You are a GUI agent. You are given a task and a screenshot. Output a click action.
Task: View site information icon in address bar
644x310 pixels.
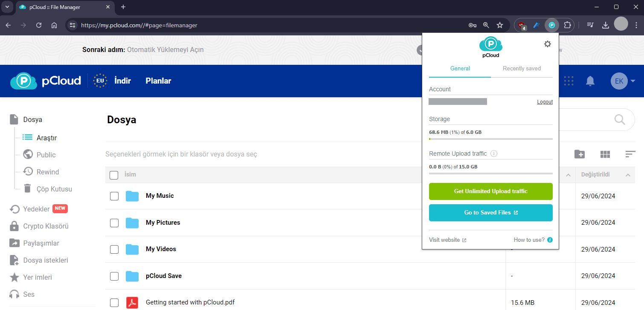pos(72,25)
